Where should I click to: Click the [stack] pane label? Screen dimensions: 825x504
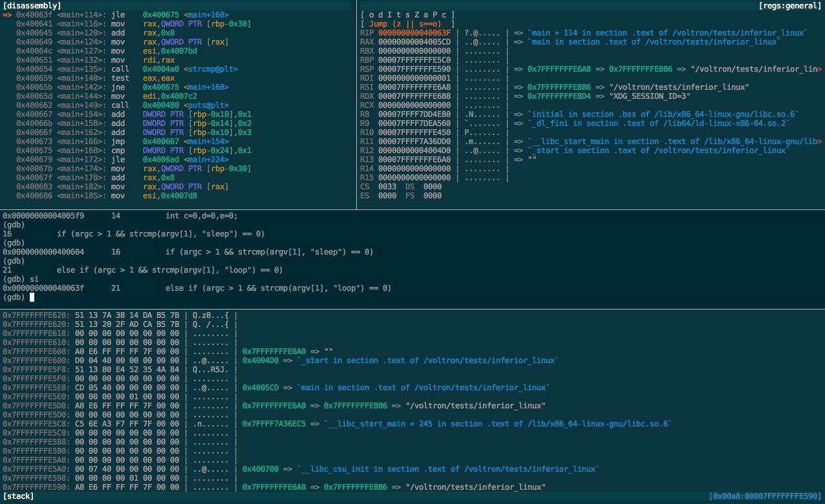pos(17,496)
